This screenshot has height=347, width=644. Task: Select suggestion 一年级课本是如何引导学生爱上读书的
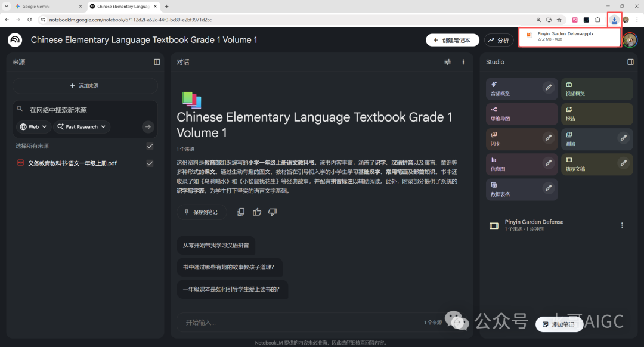coord(233,290)
